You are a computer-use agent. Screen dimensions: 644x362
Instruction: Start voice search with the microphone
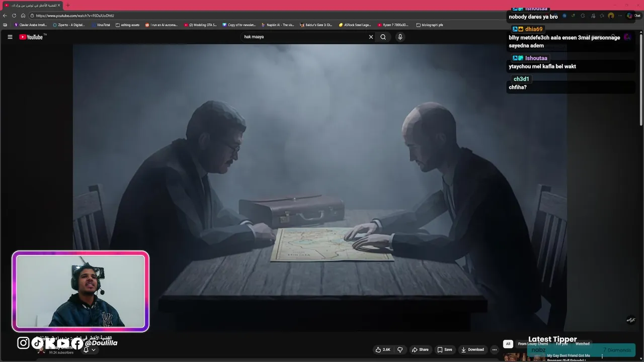point(400,37)
